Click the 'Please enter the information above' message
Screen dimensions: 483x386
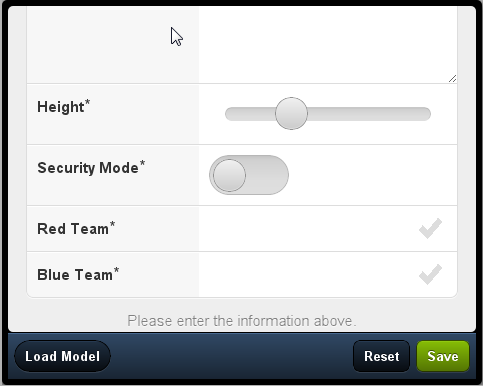[x=242, y=321]
